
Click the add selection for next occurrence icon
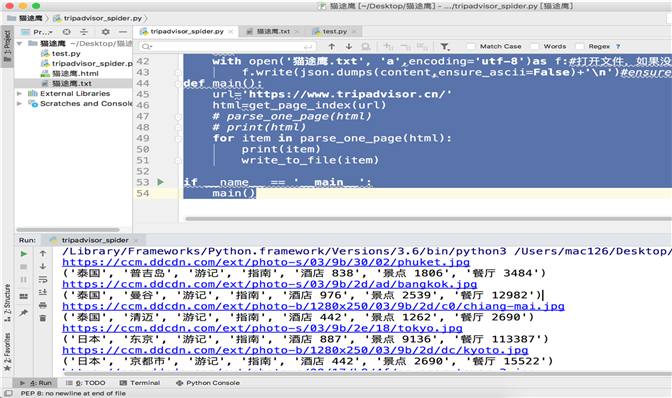(x=388, y=46)
